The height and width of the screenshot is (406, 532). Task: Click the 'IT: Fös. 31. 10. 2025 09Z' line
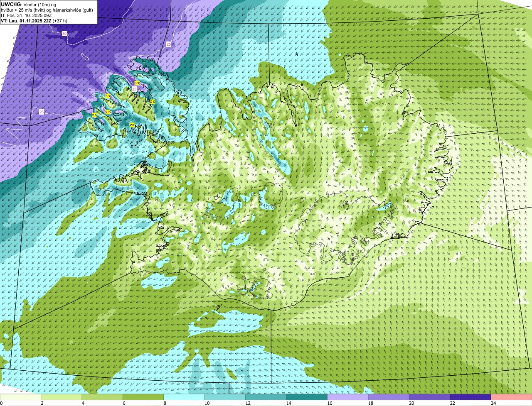[27, 15]
